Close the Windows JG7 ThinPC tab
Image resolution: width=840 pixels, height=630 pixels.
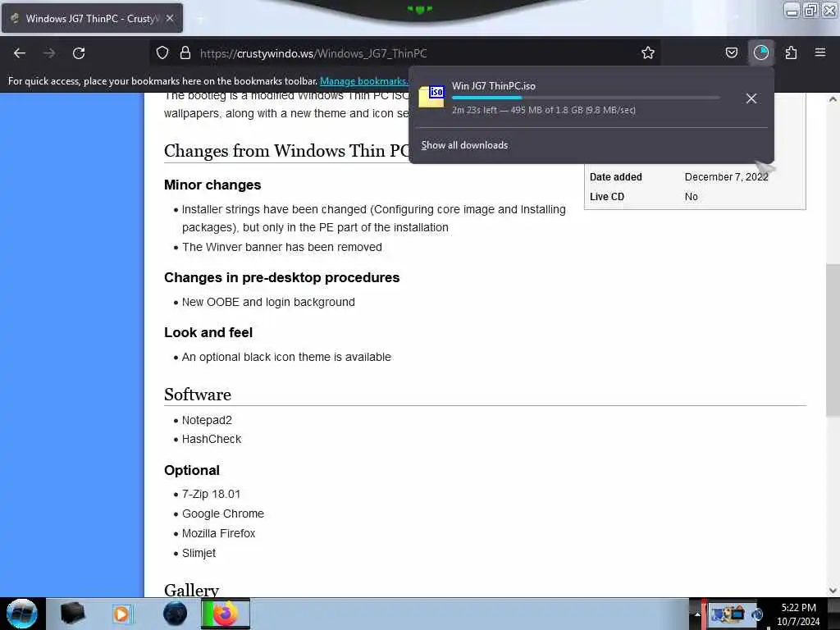170,18
